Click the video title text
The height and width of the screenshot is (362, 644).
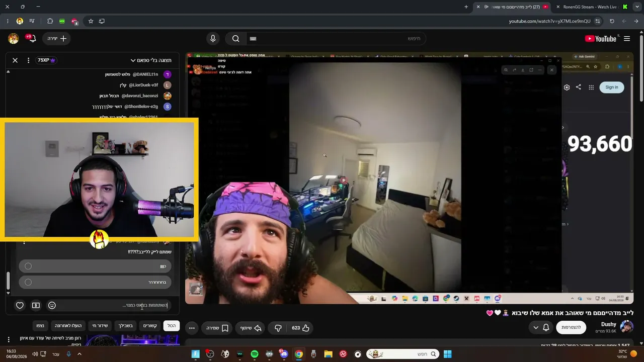(559, 313)
